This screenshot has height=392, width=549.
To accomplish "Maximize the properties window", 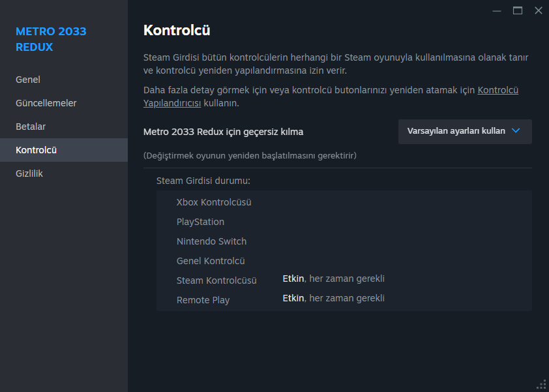I will [518, 10].
